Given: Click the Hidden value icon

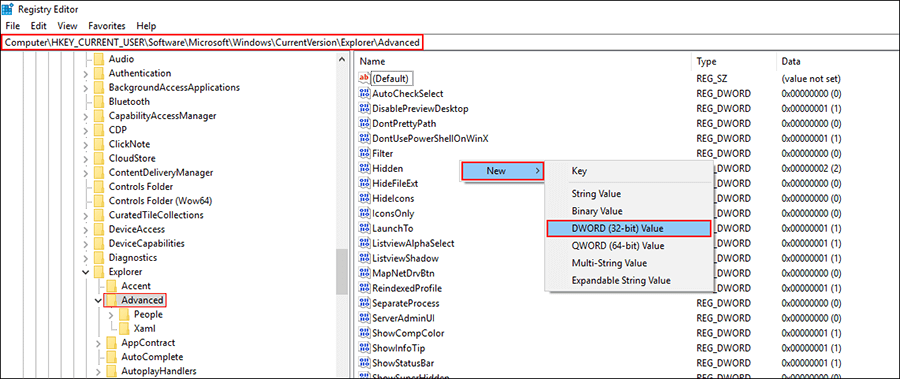Looking at the screenshot, I should [364, 168].
